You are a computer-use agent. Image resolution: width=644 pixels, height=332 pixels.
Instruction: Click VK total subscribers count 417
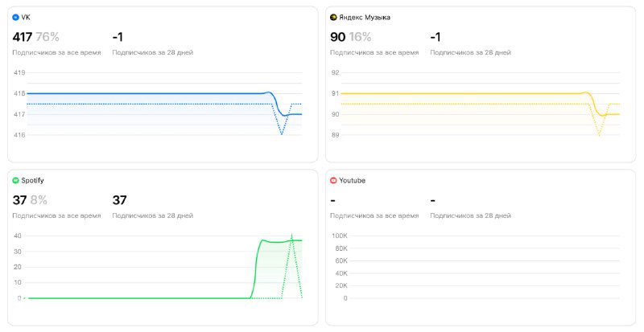[x=23, y=36]
